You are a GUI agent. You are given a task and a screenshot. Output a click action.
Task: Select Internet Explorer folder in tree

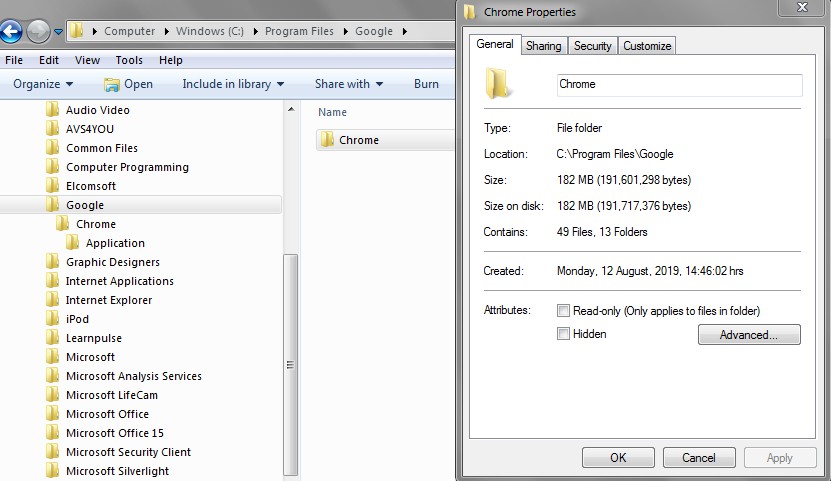109,300
